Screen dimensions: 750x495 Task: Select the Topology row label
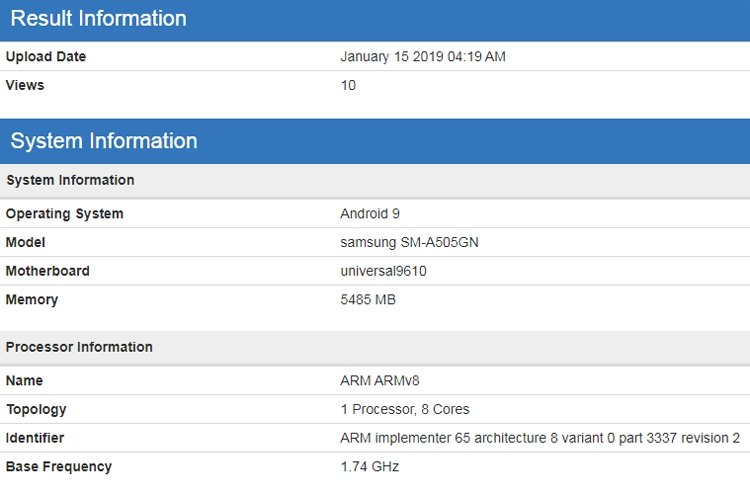pyautogui.click(x=36, y=410)
